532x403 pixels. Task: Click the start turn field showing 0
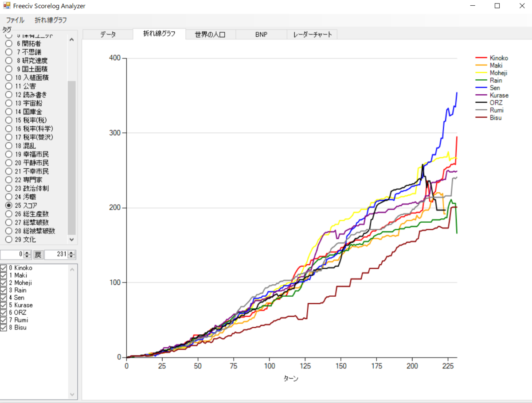[x=12, y=255]
